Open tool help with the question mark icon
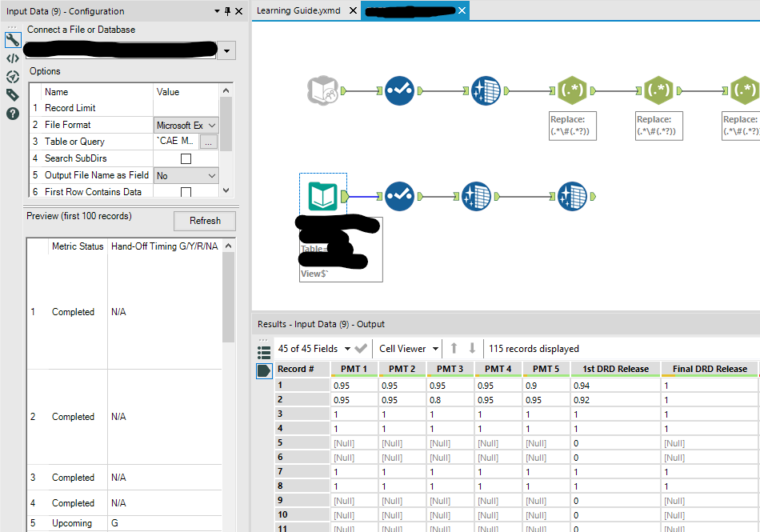Viewport: 760px width, 532px height. [x=12, y=113]
